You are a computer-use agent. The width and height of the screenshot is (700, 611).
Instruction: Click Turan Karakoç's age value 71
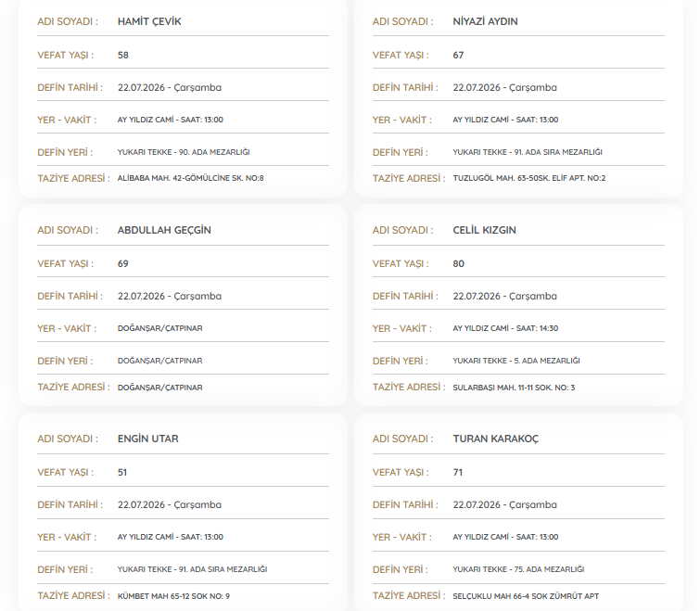click(458, 472)
